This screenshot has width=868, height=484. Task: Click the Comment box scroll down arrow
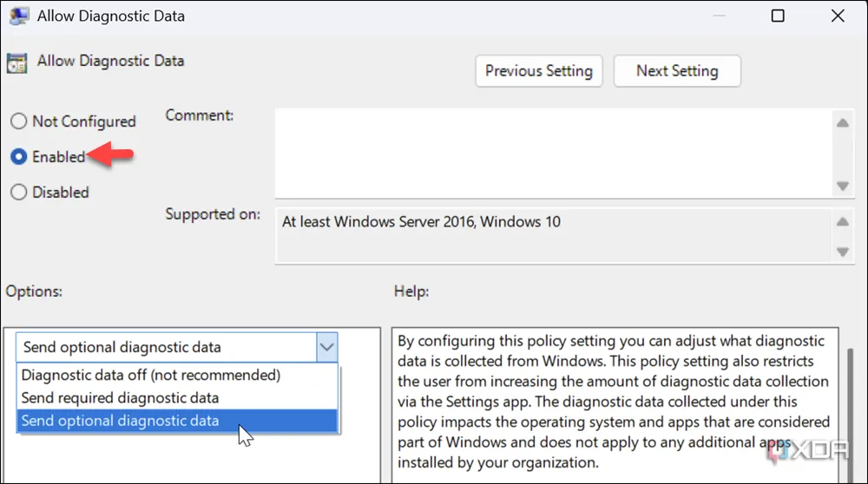pos(841,186)
